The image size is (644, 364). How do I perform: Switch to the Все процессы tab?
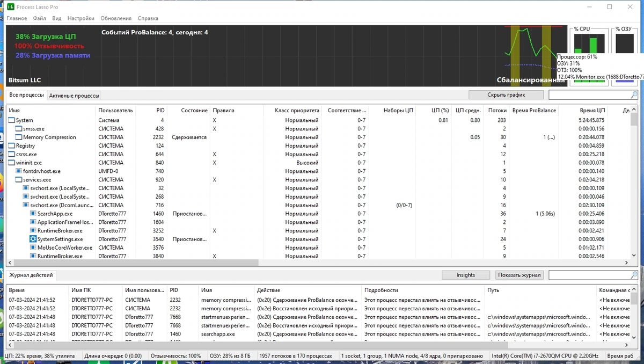pyautogui.click(x=26, y=95)
